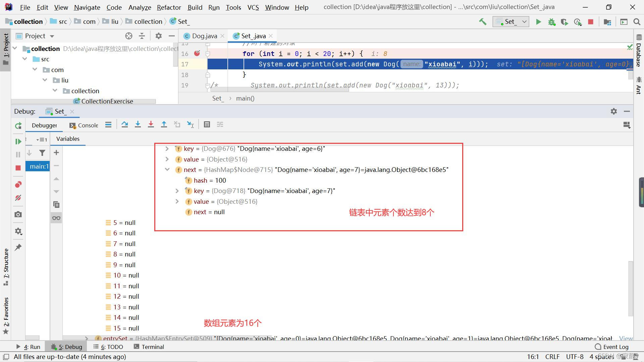Open the Structure side panel

pos(6,267)
